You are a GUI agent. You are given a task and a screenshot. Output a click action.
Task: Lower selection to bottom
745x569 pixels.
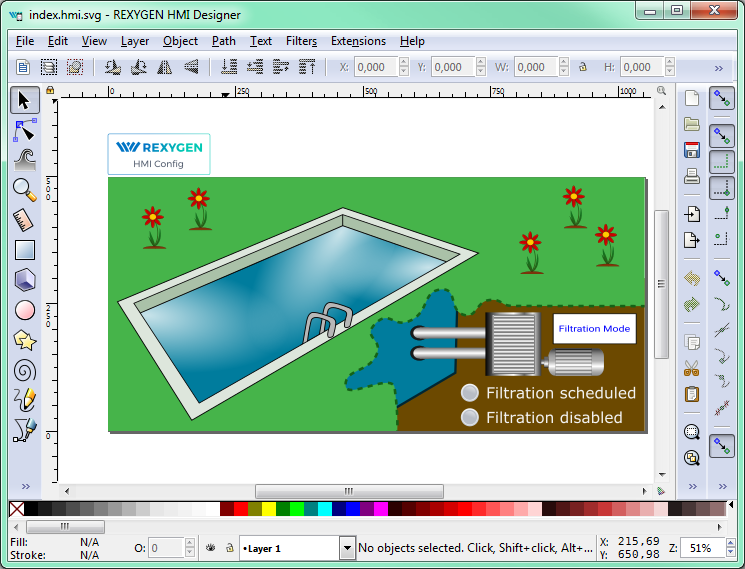click(x=229, y=67)
